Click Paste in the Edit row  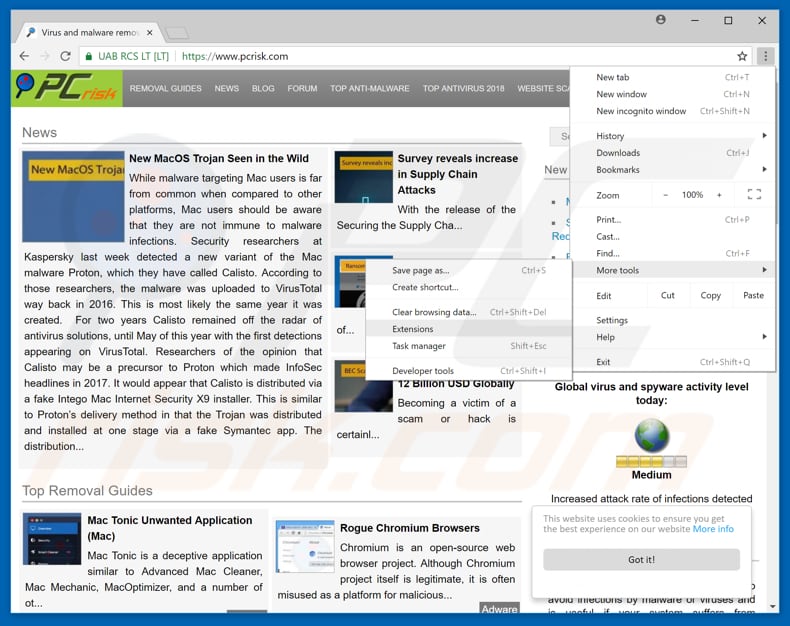point(753,295)
